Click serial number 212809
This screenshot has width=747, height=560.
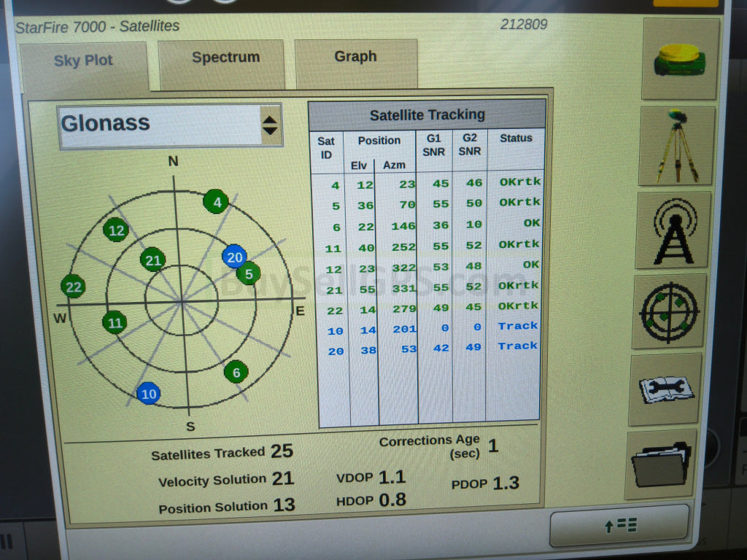click(x=524, y=24)
